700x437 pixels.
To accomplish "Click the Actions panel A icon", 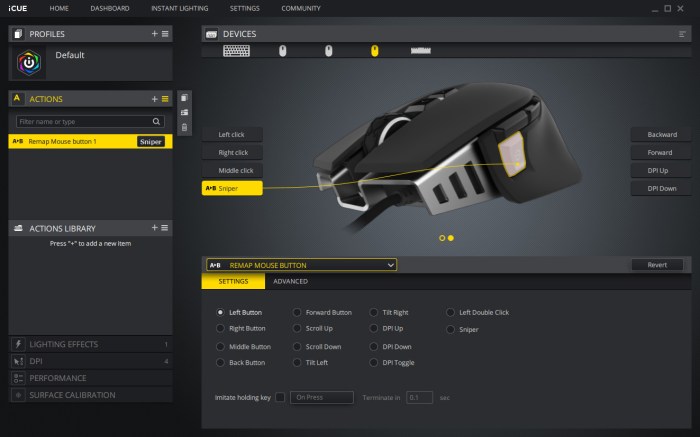I will pos(17,99).
